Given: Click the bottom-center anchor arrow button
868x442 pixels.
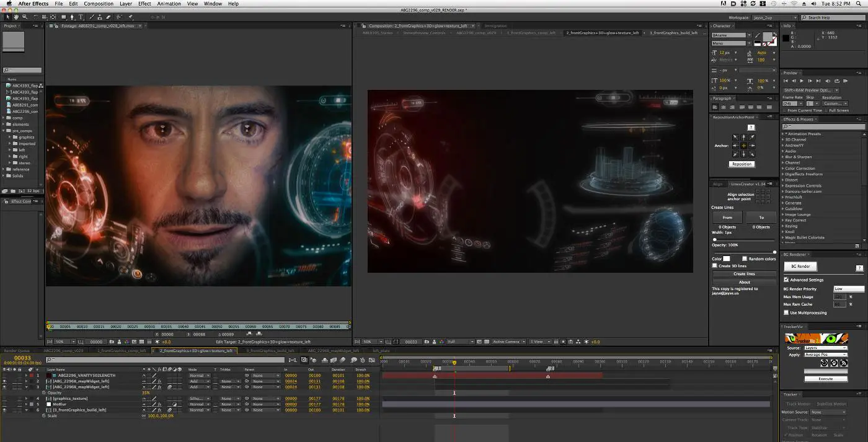Looking at the screenshot, I should [744, 153].
